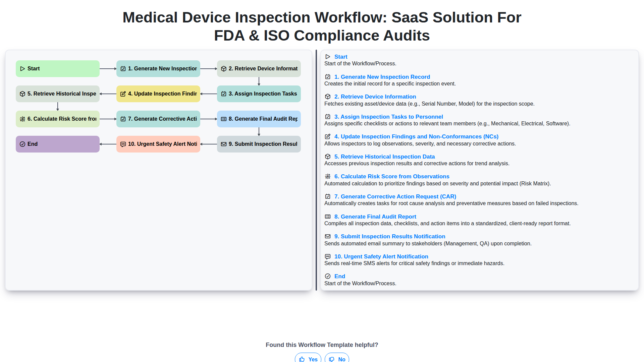Select the Retrieve Historical Inspection node in diagram
644x362 pixels.
pos(58,94)
